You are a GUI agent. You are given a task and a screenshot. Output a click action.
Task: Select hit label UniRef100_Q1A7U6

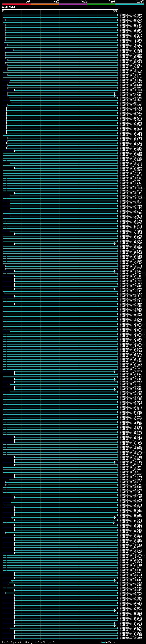[131, 95]
